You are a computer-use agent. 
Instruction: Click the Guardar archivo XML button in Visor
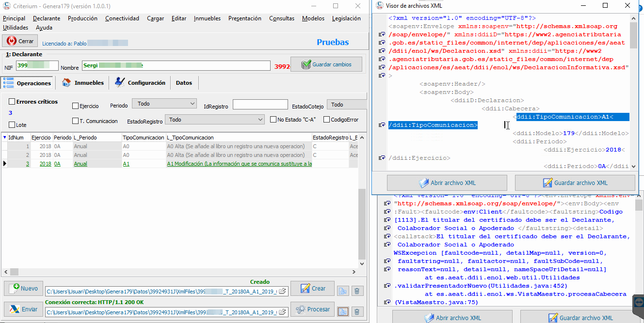(x=575, y=183)
